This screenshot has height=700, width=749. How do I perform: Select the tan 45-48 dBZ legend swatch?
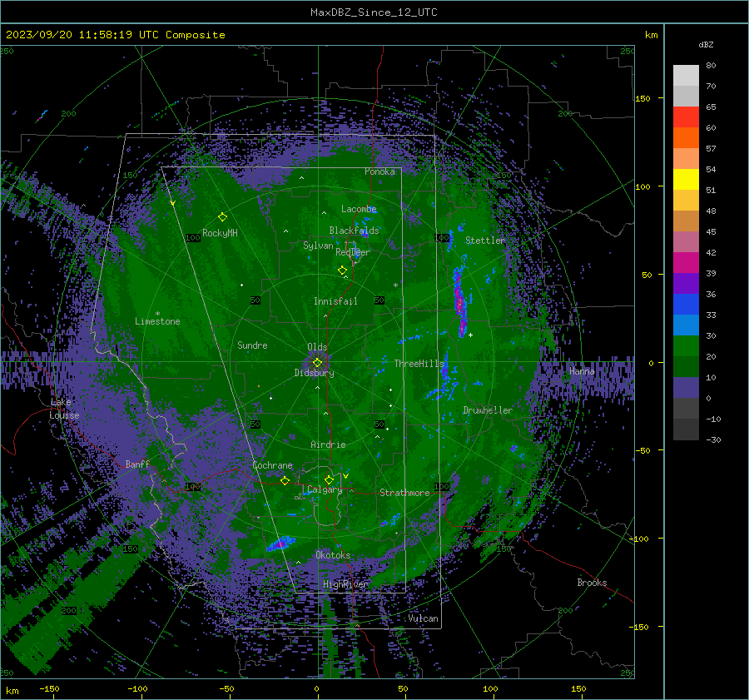(x=686, y=221)
